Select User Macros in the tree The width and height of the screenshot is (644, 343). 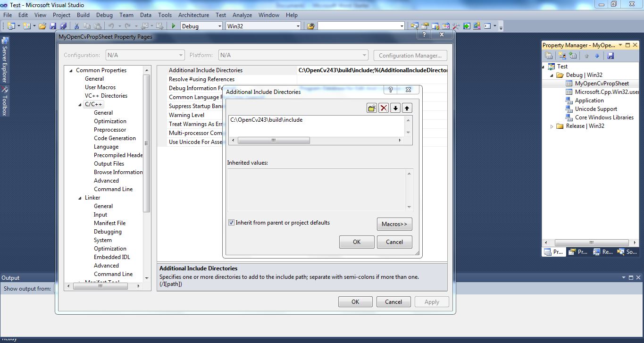point(100,87)
